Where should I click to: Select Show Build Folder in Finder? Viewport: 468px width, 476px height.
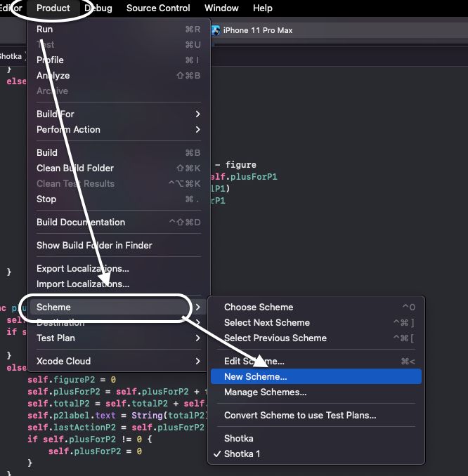coord(119,245)
